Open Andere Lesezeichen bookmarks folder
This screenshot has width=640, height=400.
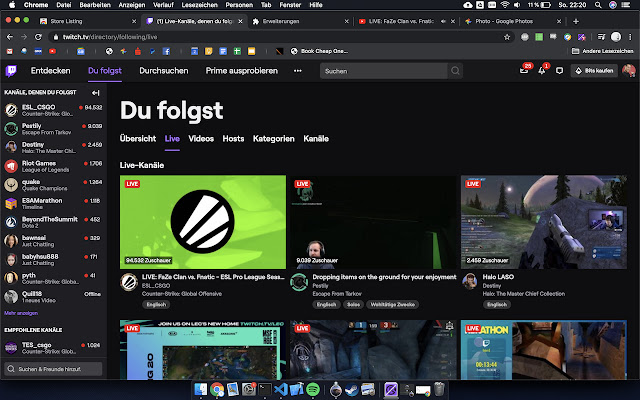coord(602,51)
